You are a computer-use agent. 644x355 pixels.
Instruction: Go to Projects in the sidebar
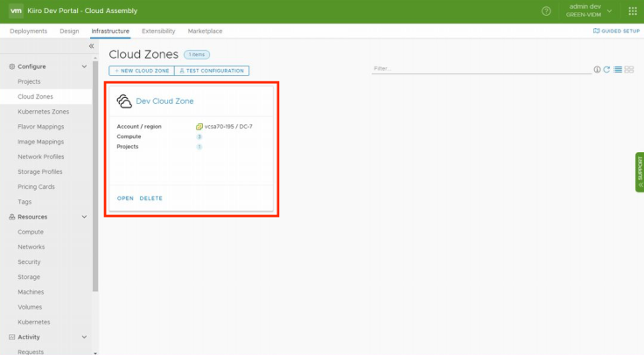click(29, 81)
